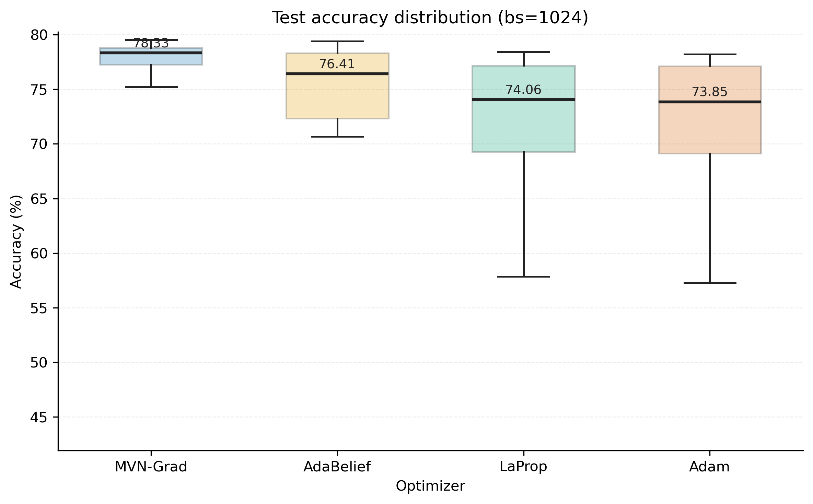Click the Optimizer x-axis title

(430, 486)
